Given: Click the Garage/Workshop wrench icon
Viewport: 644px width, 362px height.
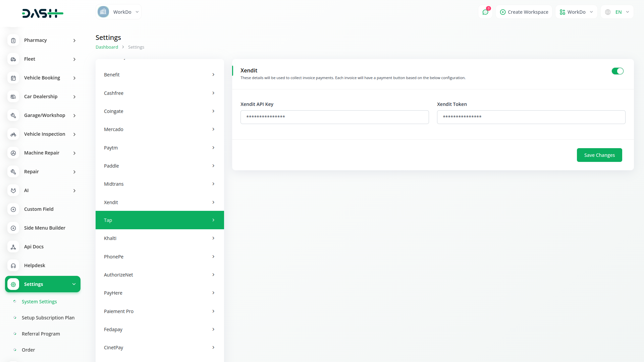Looking at the screenshot, I should [x=13, y=116].
